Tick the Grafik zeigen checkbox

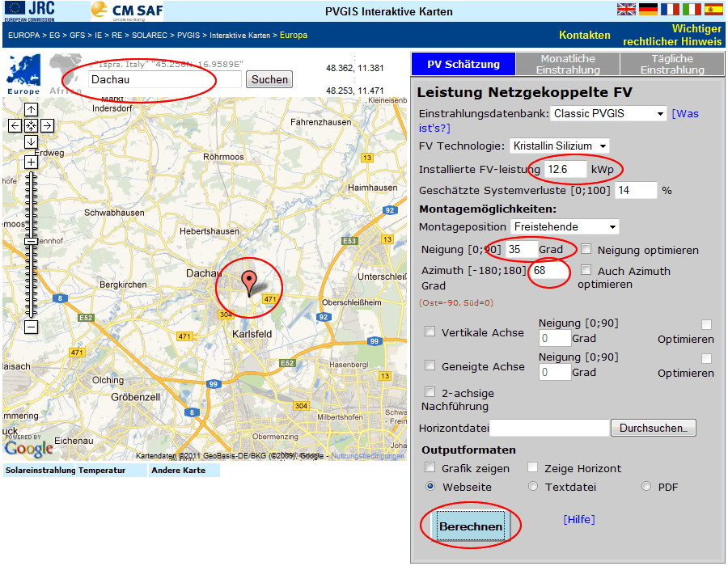pyautogui.click(x=430, y=467)
